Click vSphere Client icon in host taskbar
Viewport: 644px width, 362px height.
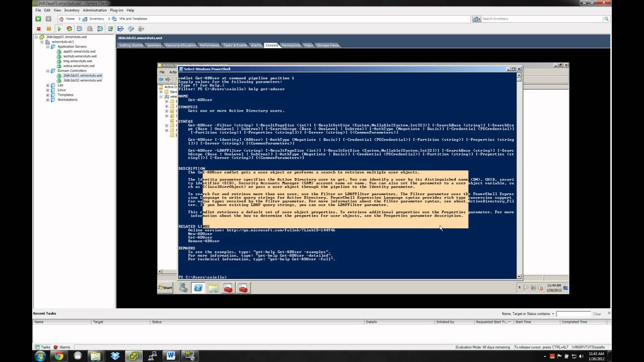(133, 356)
